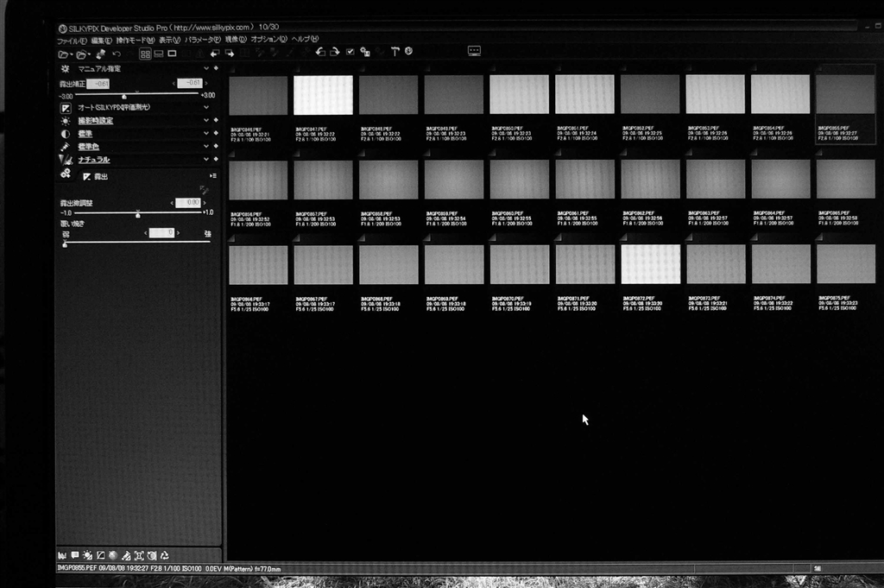Image resolution: width=884 pixels, height=588 pixels.
Task: Expand the マニュアル指定 dropdown
Action: click(205, 68)
